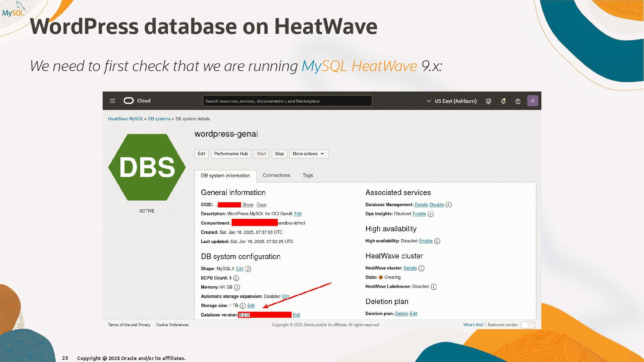
Task: Switch to the Tags tab
Action: point(308,176)
